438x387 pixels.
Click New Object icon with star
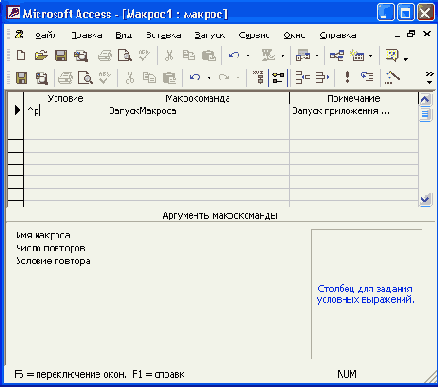pyautogui.click(x=357, y=56)
